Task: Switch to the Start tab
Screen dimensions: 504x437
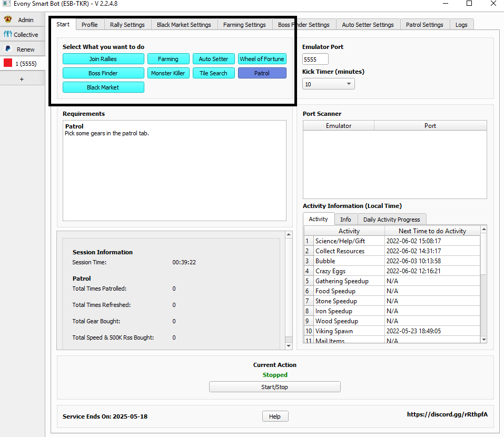Action: tap(63, 24)
